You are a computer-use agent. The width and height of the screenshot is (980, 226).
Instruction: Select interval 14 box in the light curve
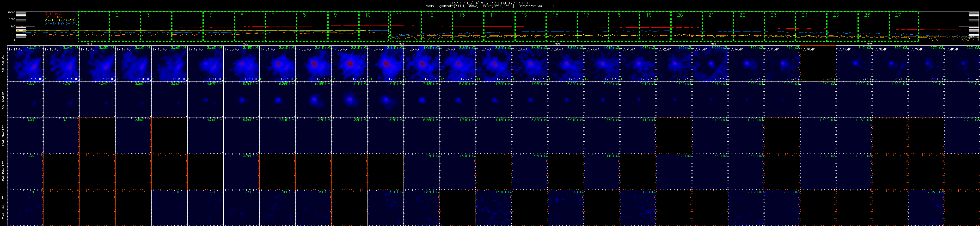coord(500,26)
